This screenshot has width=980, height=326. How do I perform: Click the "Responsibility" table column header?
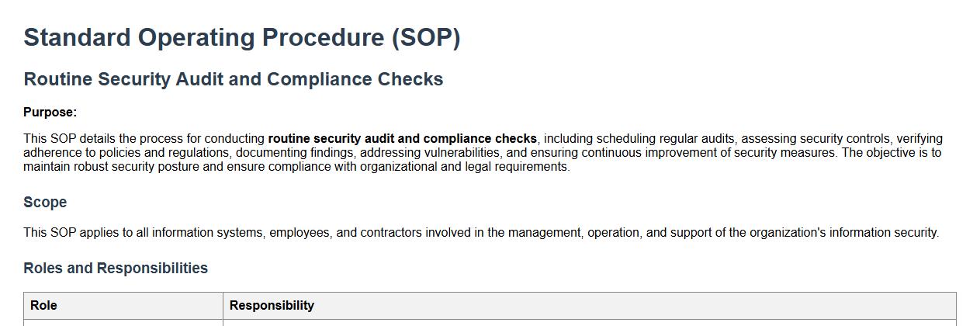click(x=272, y=306)
